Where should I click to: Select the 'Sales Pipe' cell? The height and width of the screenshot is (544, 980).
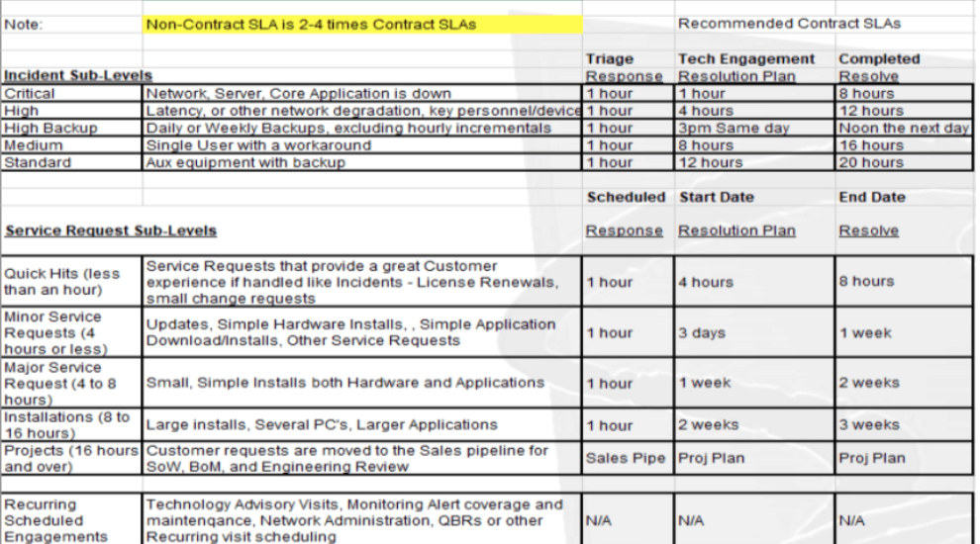(628, 458)
